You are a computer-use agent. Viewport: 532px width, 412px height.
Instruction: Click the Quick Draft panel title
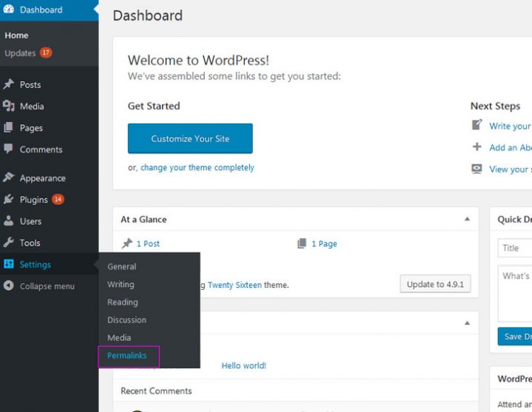514,220
